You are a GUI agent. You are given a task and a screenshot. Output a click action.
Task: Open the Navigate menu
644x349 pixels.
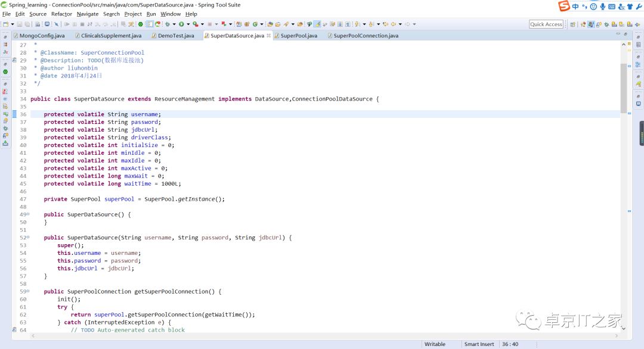(88, 14)
